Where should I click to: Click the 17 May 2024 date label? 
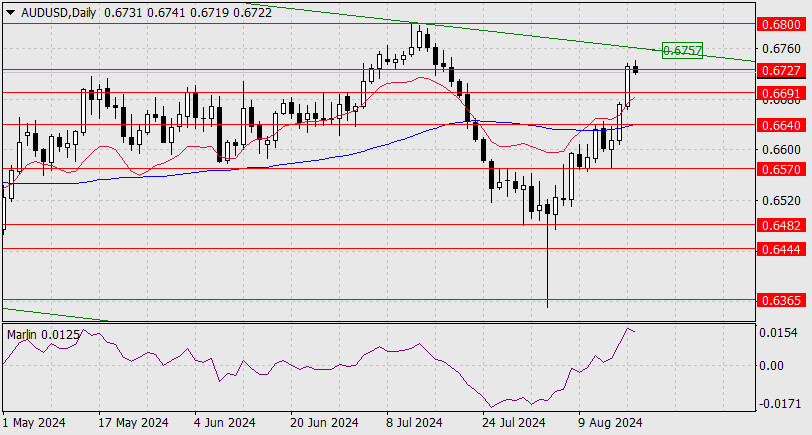coord(133,423)
